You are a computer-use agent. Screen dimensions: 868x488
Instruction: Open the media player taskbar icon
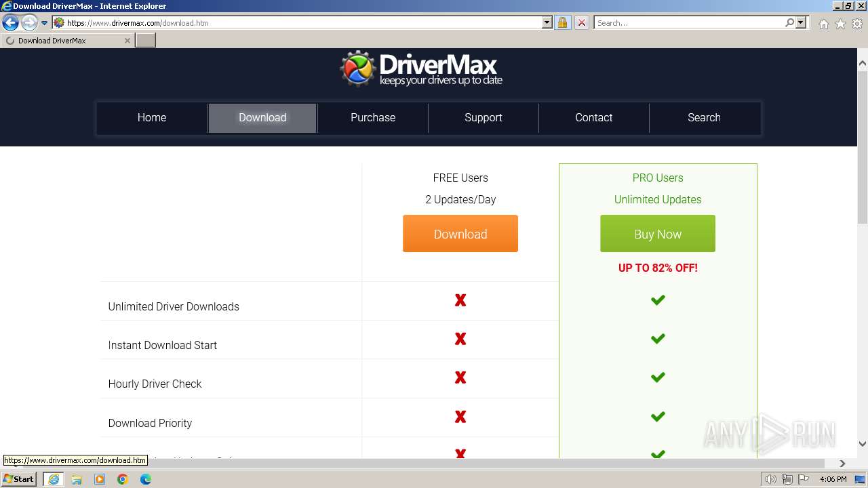coord(100,479)
